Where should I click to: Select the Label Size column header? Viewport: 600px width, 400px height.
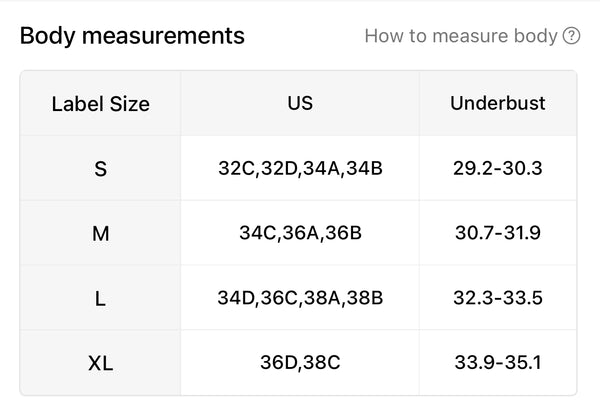101,103
